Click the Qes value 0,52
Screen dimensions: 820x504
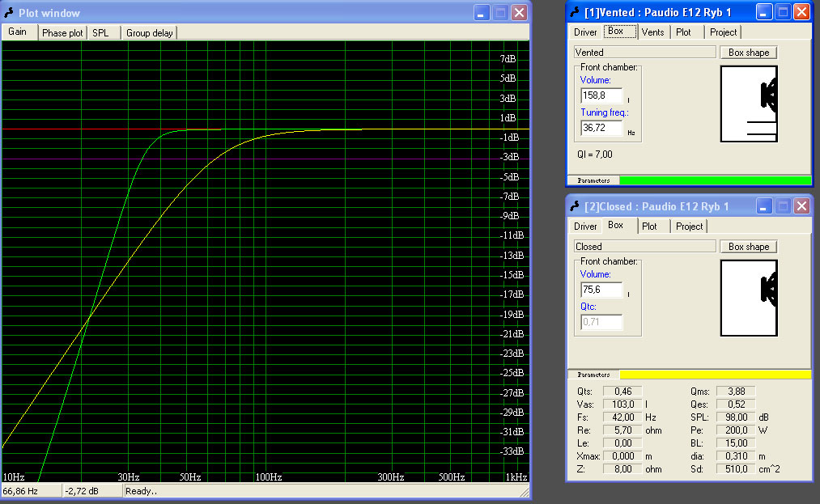point(735,404)
